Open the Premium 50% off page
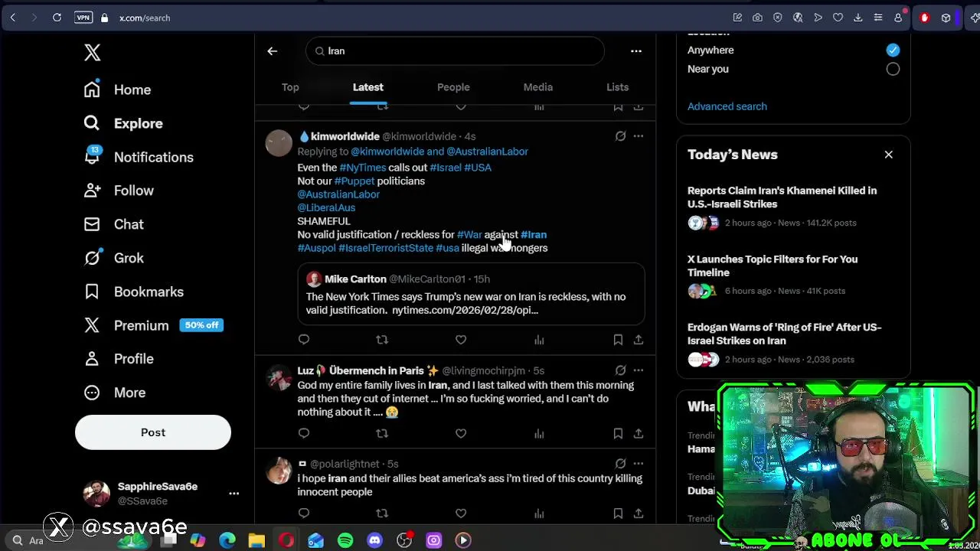980x551 pixels. tap(153, 325)
